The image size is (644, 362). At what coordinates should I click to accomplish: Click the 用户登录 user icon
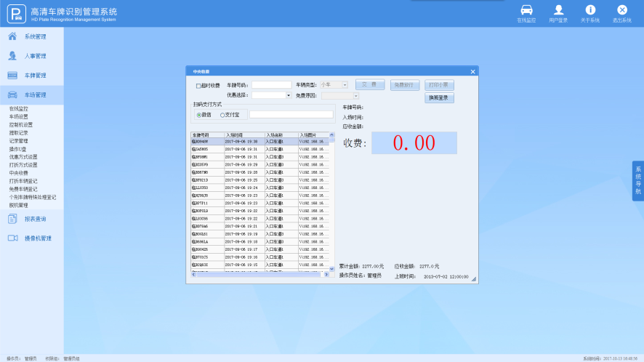coord(558,10)
